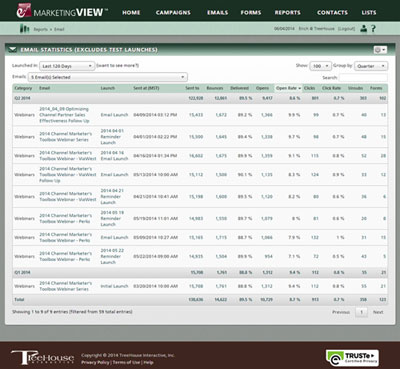Sort by the Forms column header
The height and width of the screenshot is (369, 400).
point(376,88)
